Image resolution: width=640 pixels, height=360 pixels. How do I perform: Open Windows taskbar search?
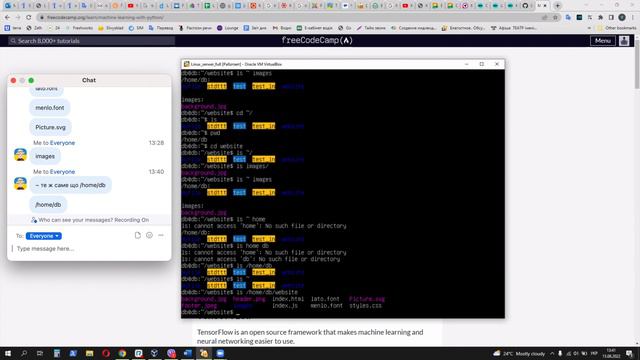coord(24,353)
